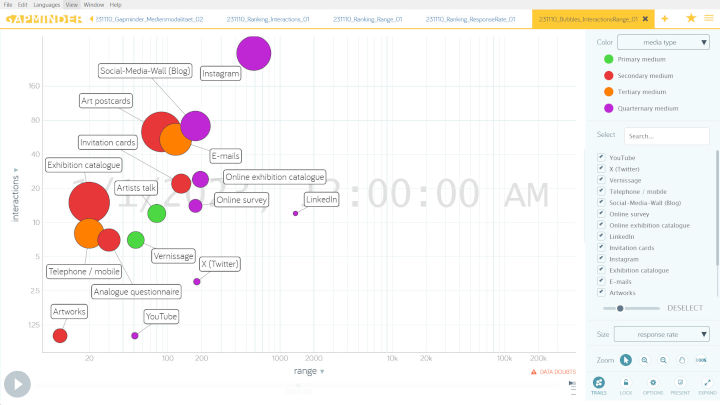Click the DESELECT button
Viewport: 720px width, 405px height.
[x=687, y=308]
